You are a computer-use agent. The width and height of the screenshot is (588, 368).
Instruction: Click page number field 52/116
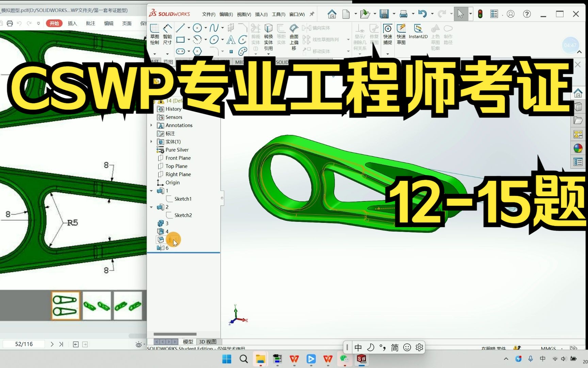click(24, 344)
